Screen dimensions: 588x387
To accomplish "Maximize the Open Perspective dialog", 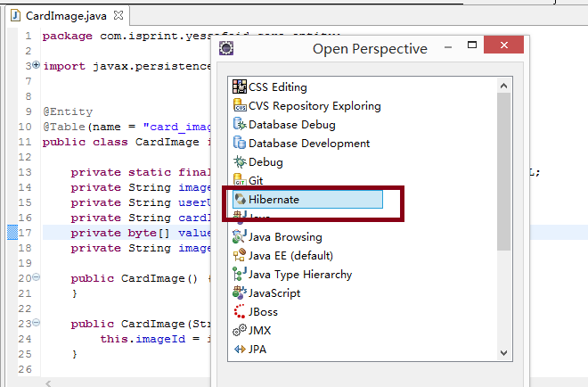I will pos(472,45).
